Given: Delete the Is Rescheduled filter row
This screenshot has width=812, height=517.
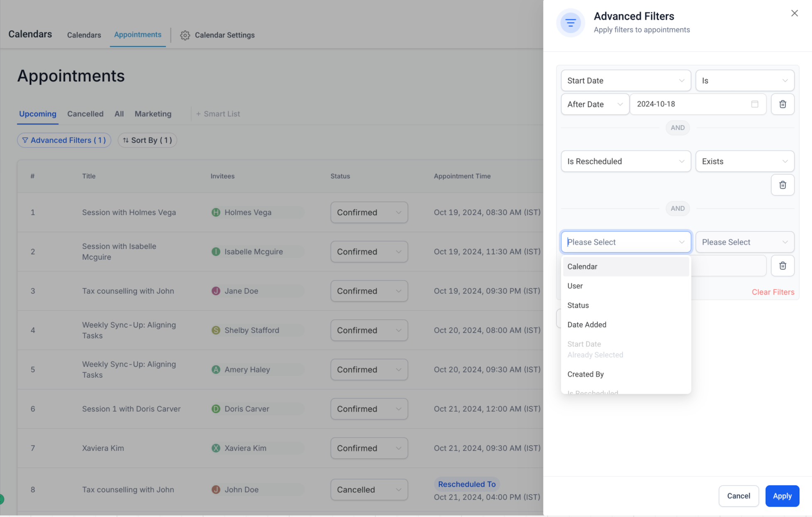Looking at the screenshot, I should point(782,185).
